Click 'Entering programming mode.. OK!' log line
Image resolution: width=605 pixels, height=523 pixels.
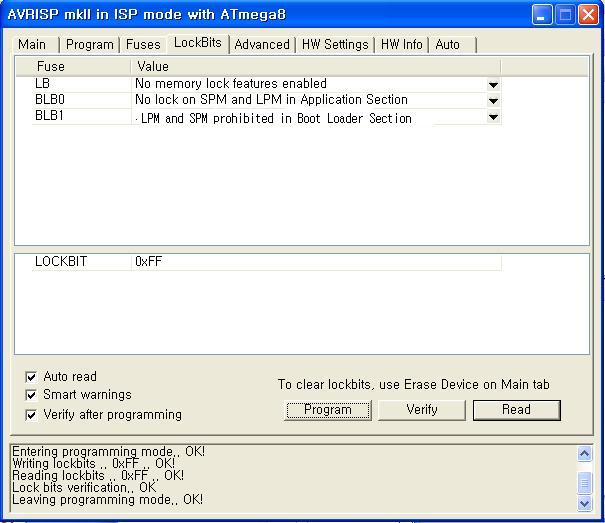108,451
